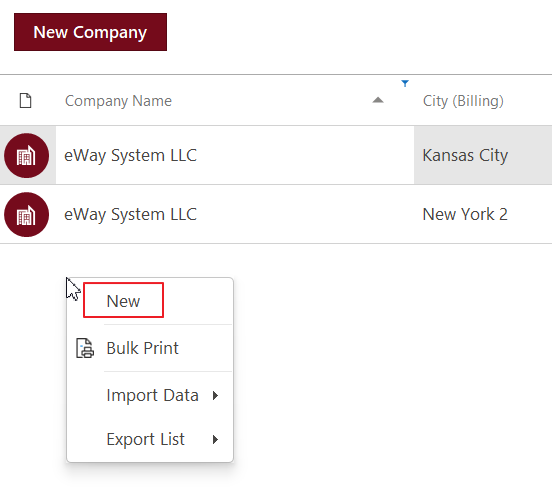The width and height of the screenshot is (552, 498).
Task: Click the New Company button
Action: pyautogui.click(x=90, y=32)
